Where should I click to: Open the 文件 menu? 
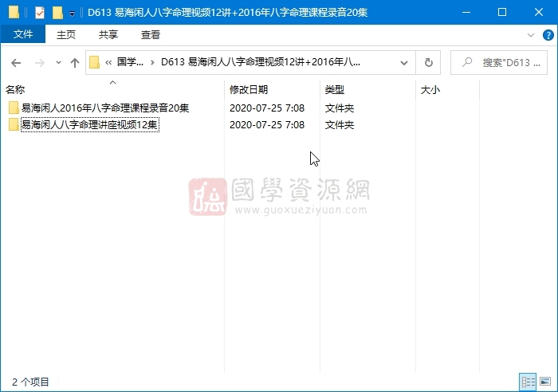click(x=23, y=34)
